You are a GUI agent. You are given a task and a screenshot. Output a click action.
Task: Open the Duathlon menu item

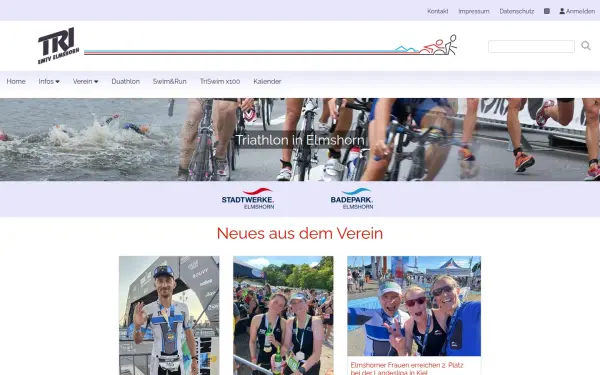tap(126, 82)
